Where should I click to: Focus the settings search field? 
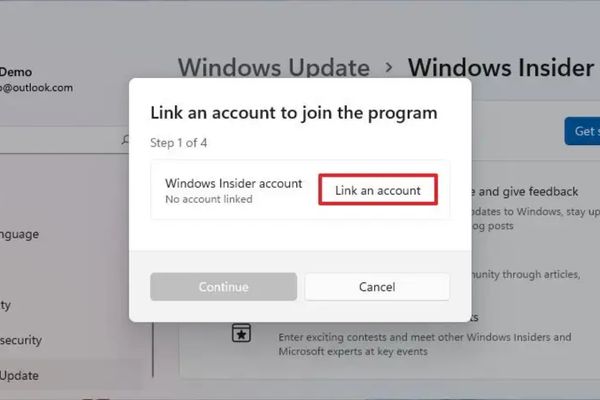tap(64, 140)
